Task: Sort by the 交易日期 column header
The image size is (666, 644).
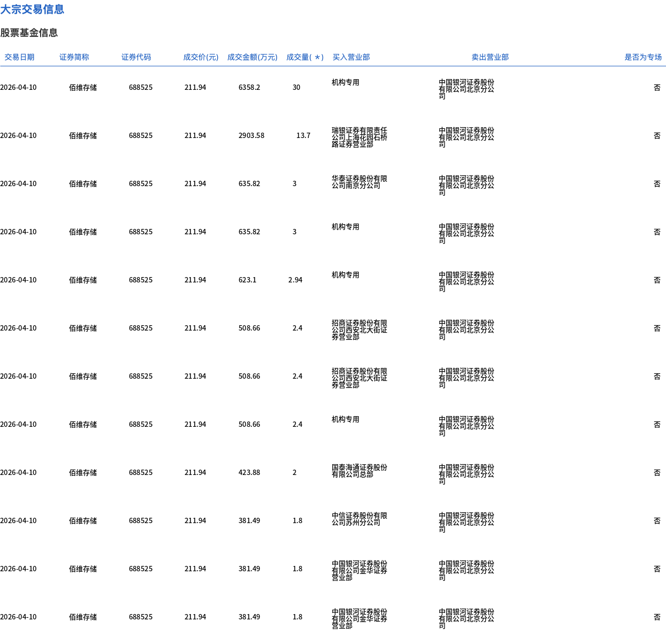Action: tap(19, 57)
